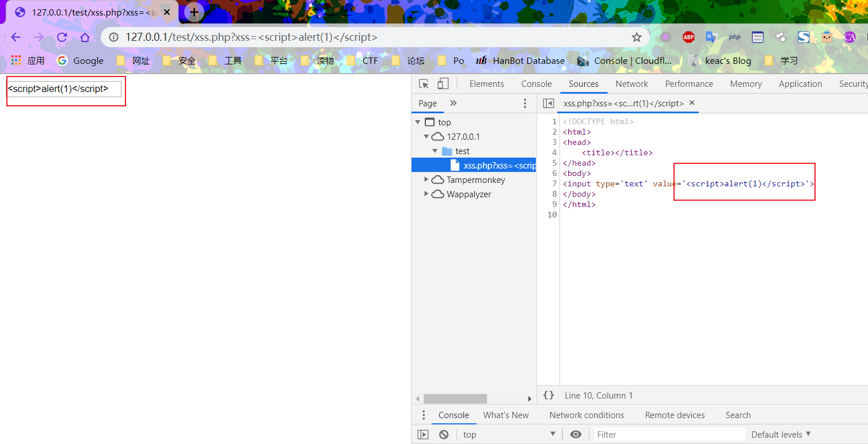This screenshot has width=868, height=444.
Task: Open the HanBot Database bookmark
Action: 520,60
